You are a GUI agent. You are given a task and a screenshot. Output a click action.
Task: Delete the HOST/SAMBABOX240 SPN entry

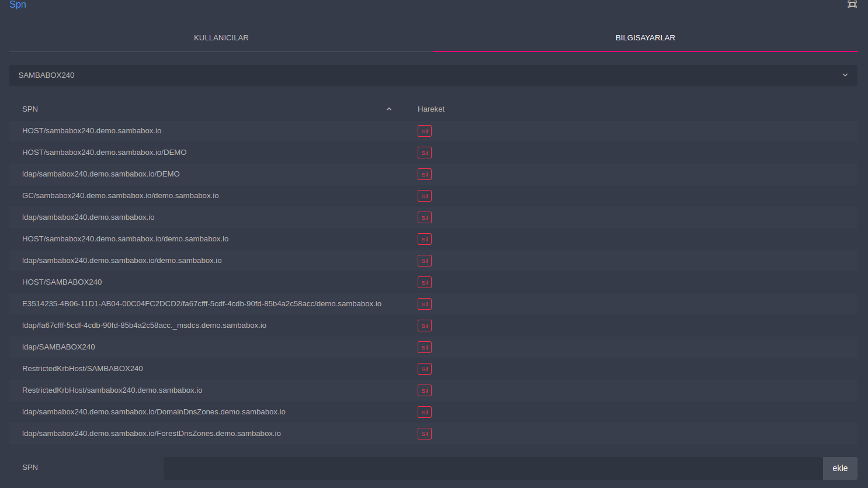tap(425, 283)
